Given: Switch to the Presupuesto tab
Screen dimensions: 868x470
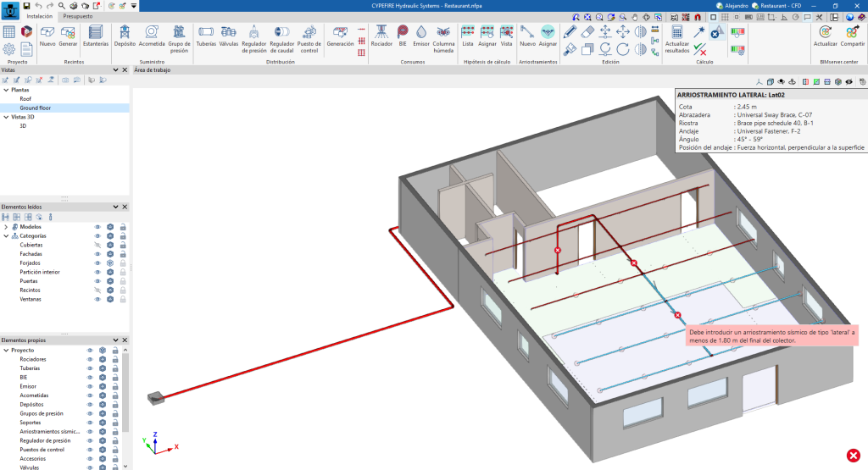Looking at the screenshot, I should tap(78, 16).
